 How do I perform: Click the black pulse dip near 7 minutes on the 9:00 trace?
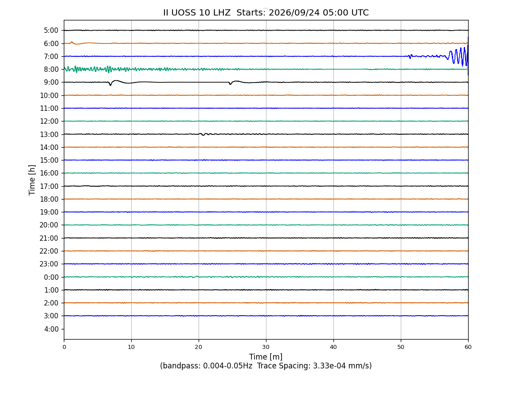tap(110, 83)
